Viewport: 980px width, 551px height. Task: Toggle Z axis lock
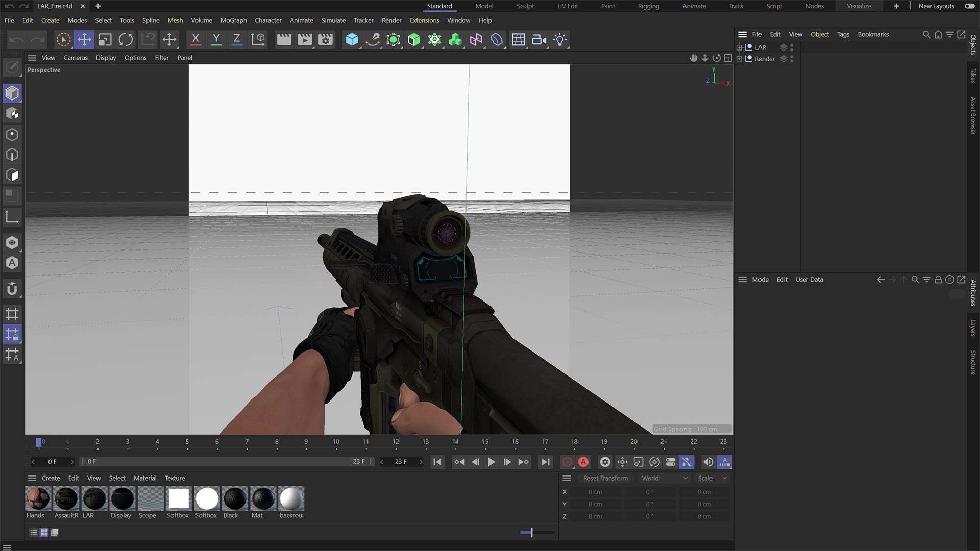[x=237, y=39]
